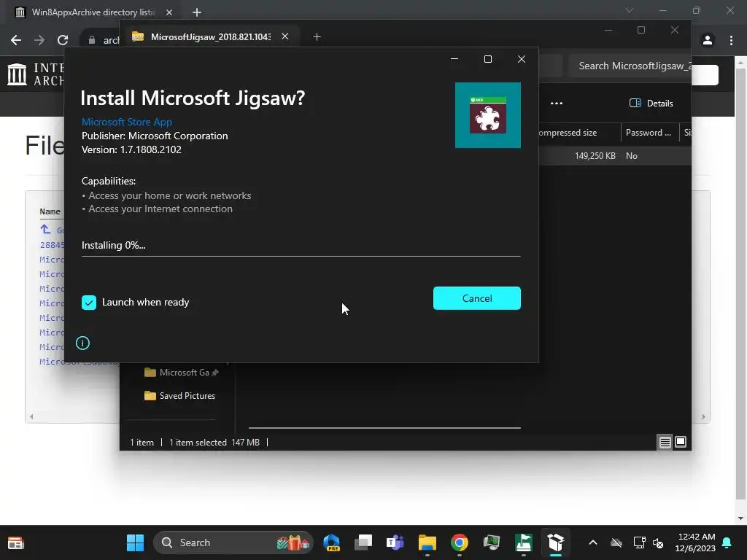Close the Win8AppxArchive Chrome tab
747x560 pixels.
[169, 12]
